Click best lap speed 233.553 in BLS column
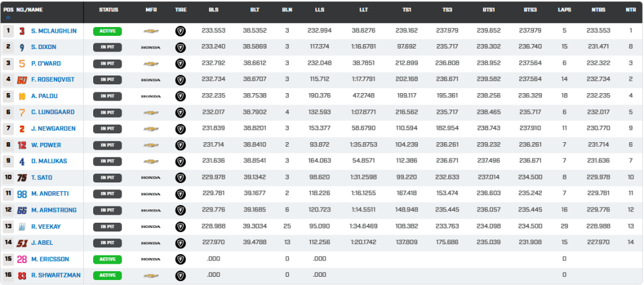This screenshot has width=644, height=285. 213,31
